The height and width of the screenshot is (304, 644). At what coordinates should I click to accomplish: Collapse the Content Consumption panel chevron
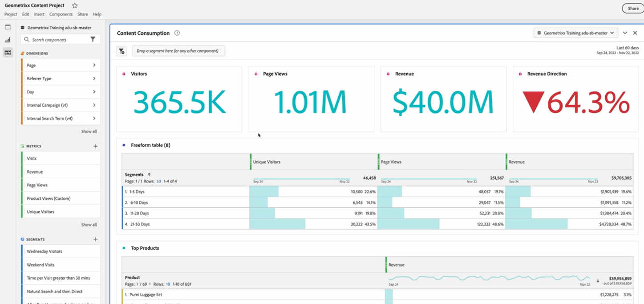point(625,33)
